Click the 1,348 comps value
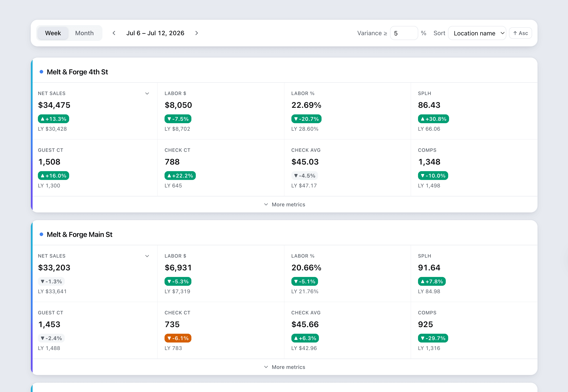568x392 pixels. pyautogui.click(x=429, y=162)
